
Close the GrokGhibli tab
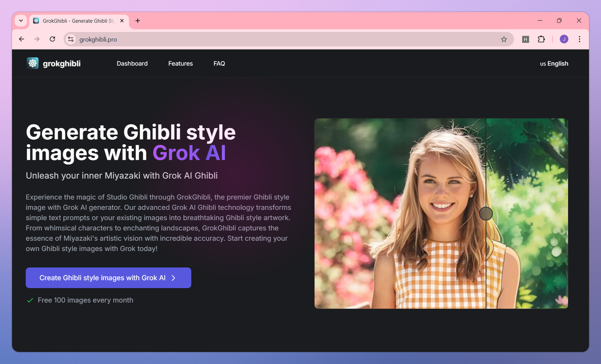pyautogui.click(x=121, y=21)
